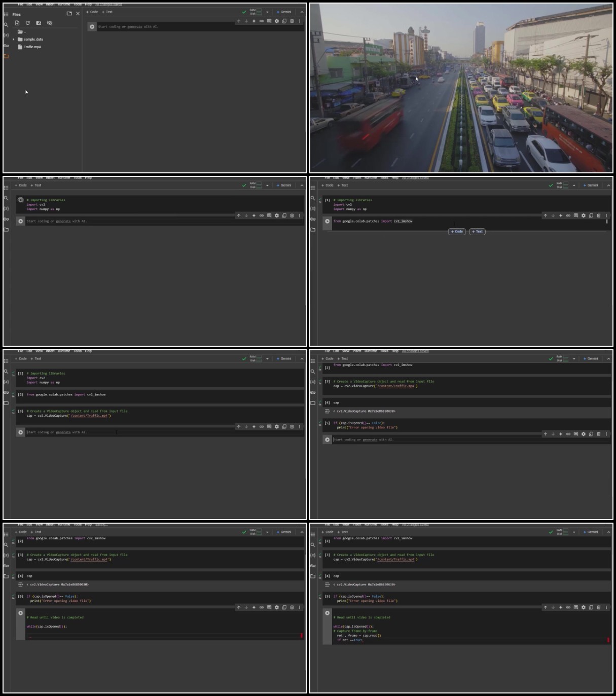The width and height of the screenshot is (616, 696).
Task: Run the cell ending with while(cap.isOpened()):
Action: [x=21, y=613]
